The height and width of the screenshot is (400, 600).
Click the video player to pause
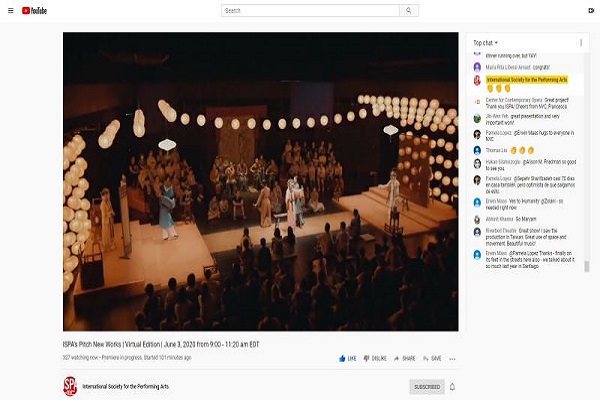tap(261, 181)
